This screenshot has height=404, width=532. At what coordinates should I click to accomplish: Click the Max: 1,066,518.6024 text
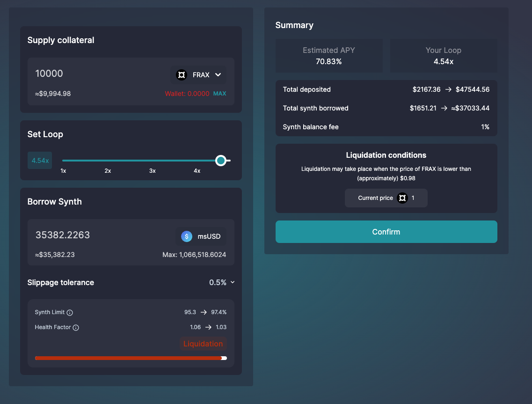(194, 255)
